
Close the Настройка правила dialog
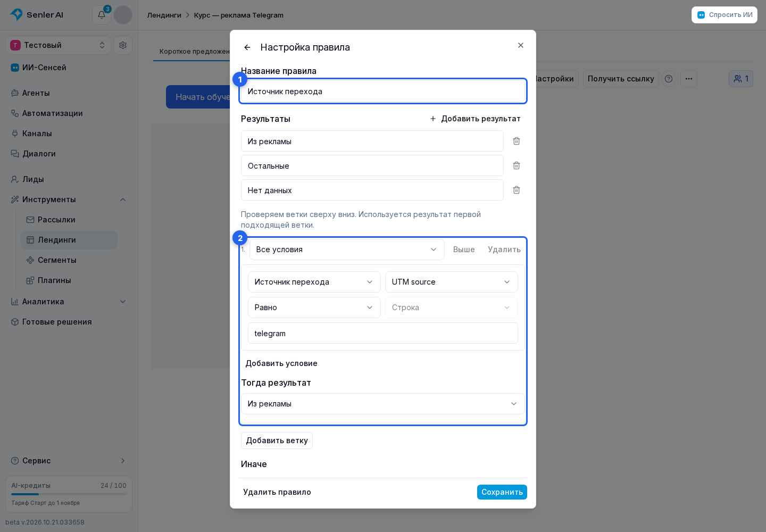tap(521, 45)
